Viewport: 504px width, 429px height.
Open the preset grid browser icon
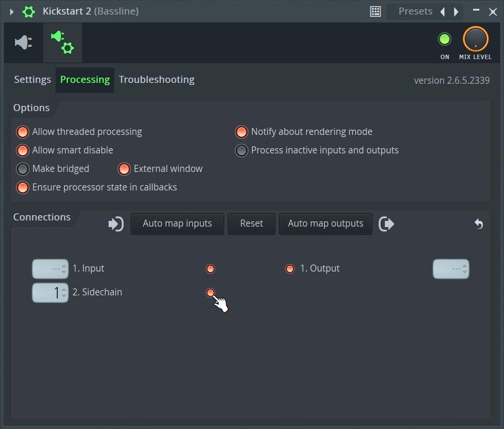375,11
